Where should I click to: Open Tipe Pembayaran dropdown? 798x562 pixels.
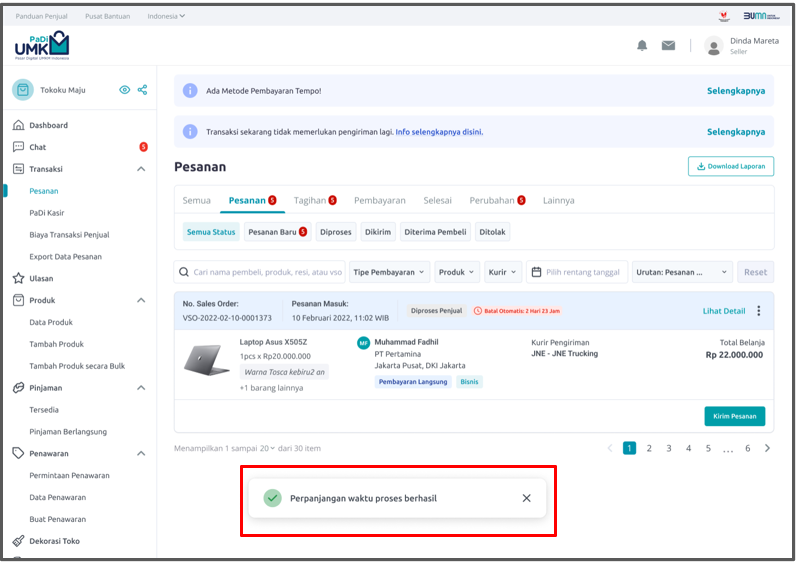(x=389, y=272)
